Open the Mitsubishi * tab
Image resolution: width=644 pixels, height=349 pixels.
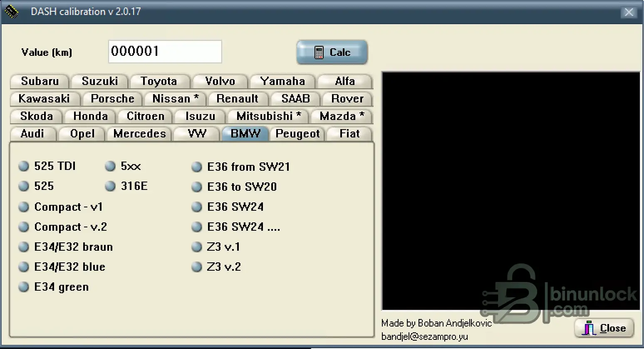(x=268, y=116)
